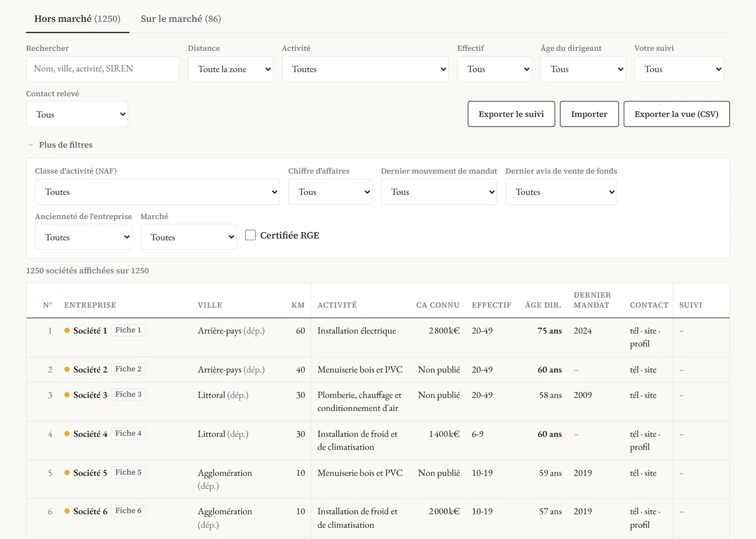756x539 pixels.
Task: Switch to the Hors marché tab
Action: 77,19
